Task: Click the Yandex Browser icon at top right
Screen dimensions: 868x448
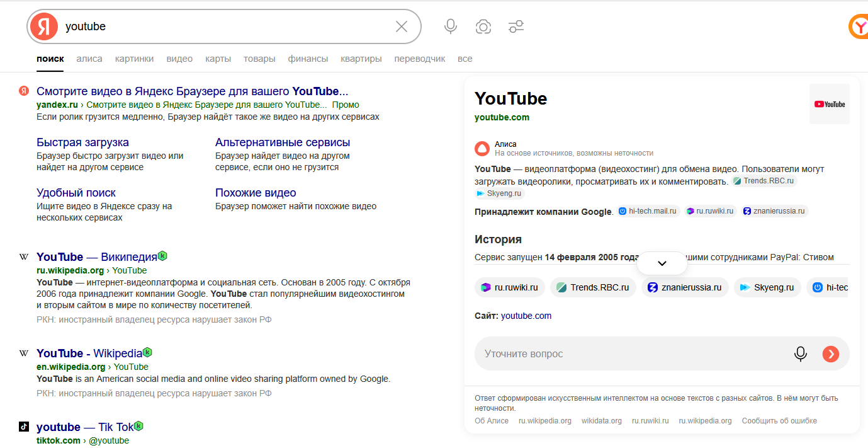Action: [x=859, y=26]
